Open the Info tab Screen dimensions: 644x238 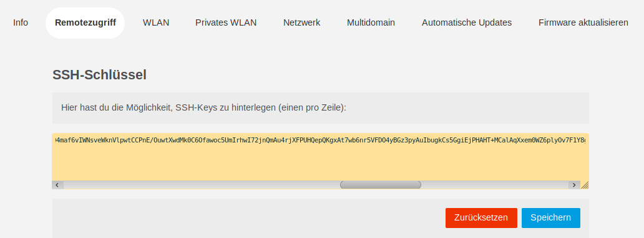21,22
